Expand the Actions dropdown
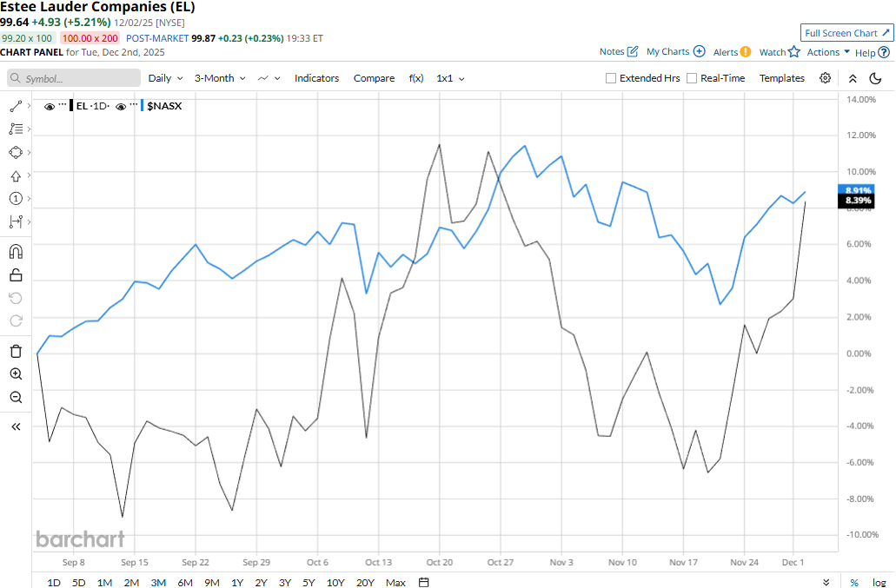The image size is (896, 588). [828, 52]
